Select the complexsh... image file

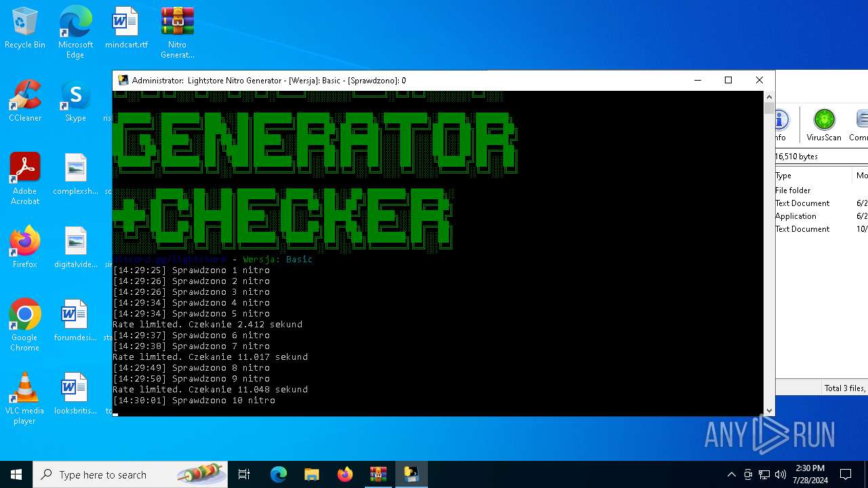[x=75, y=175]
